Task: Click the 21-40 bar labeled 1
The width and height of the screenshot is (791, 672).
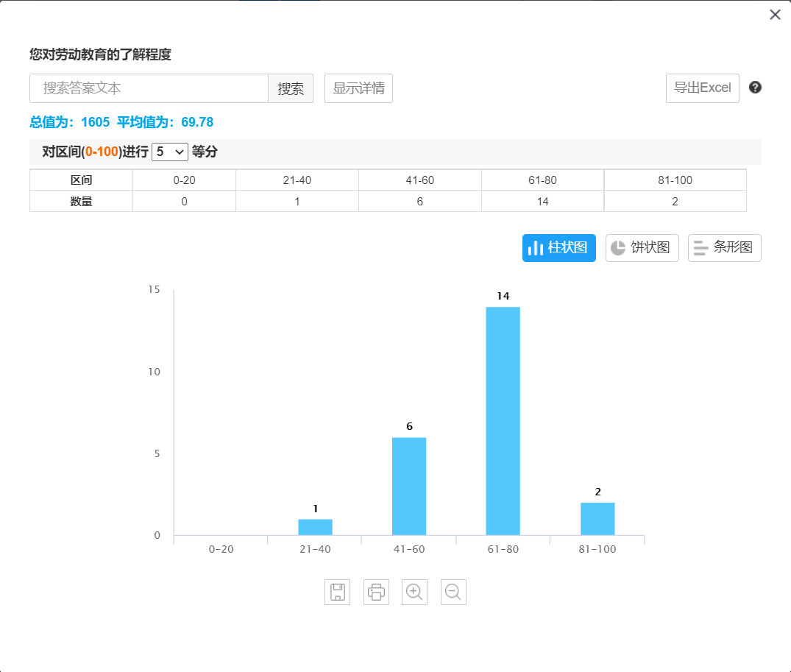Action: pos(315,527)
